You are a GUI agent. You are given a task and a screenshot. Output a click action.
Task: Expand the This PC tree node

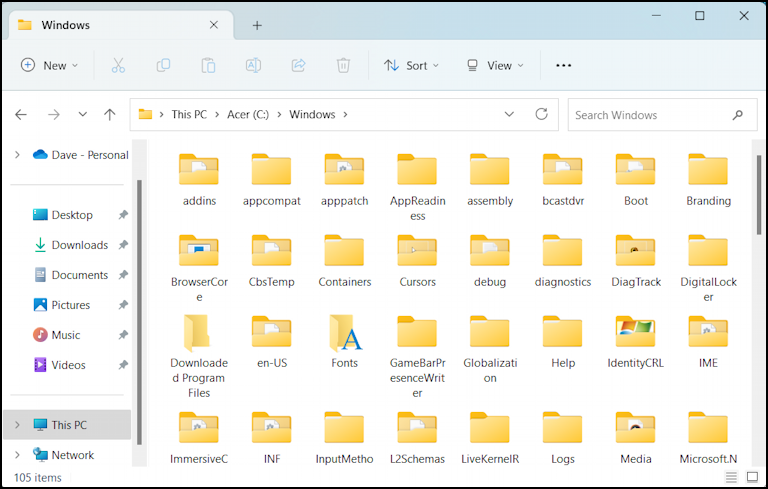pos(17,425)
